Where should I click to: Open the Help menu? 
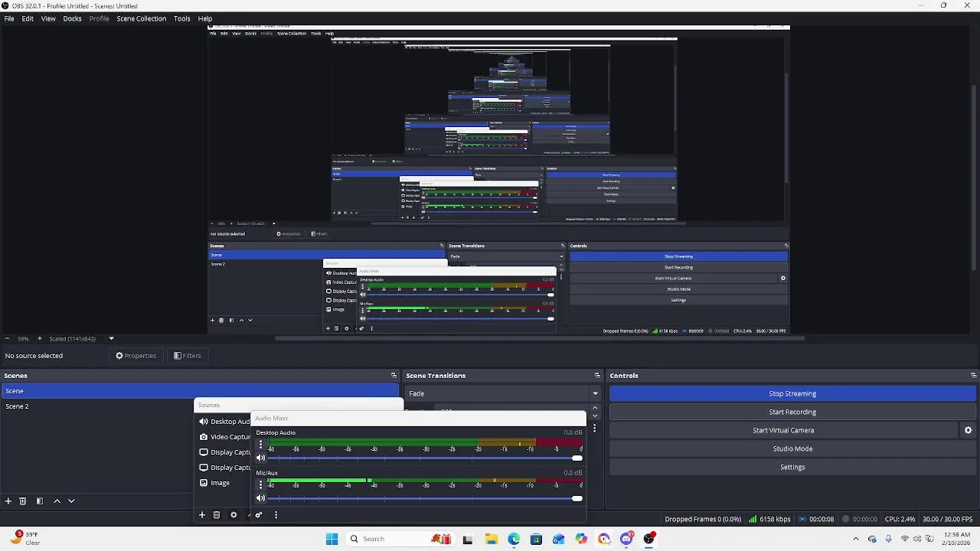pyautogui.click(x=205, y=18)
